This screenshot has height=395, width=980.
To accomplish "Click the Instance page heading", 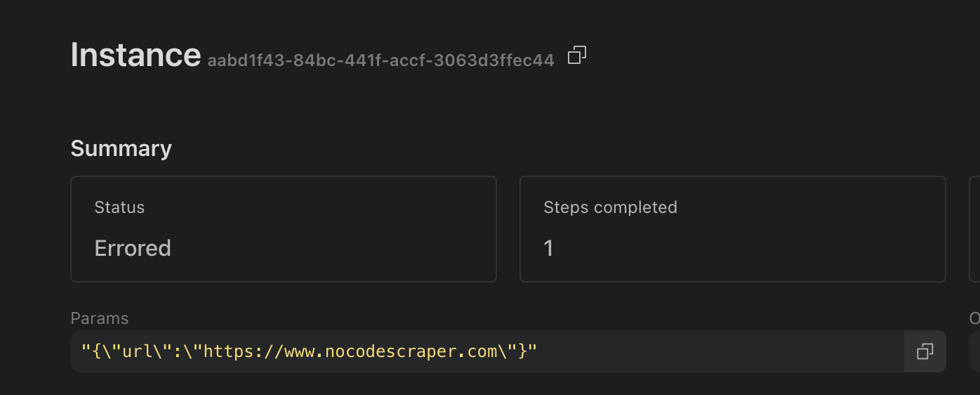I will (x=135, y=55).
